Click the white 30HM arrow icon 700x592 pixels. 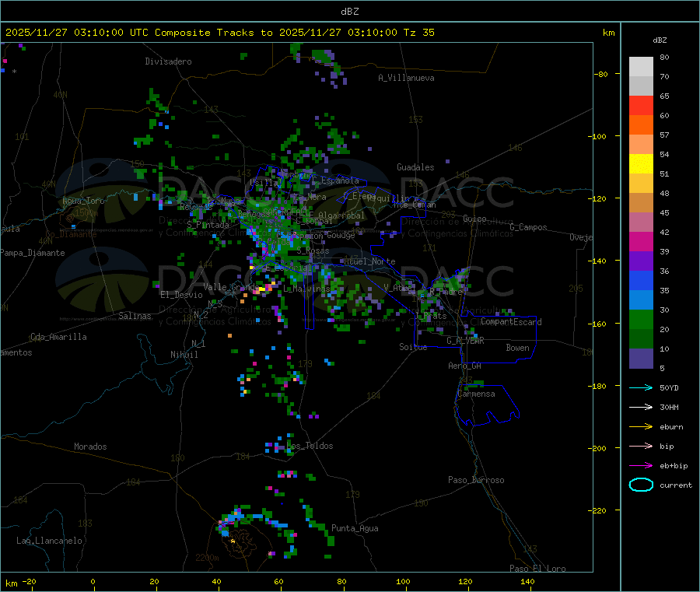641,407
